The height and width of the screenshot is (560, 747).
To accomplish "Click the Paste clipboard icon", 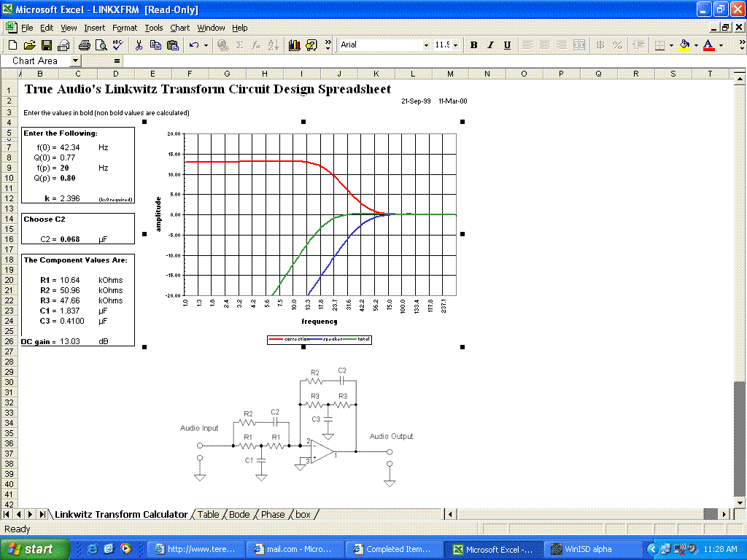I will click(x=172, y=44).
